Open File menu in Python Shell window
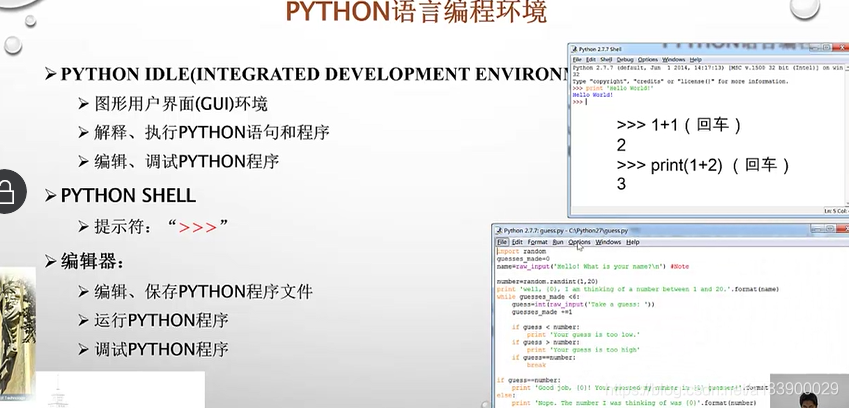The height and width of the screenshot is (408, 849). point(577,60)
